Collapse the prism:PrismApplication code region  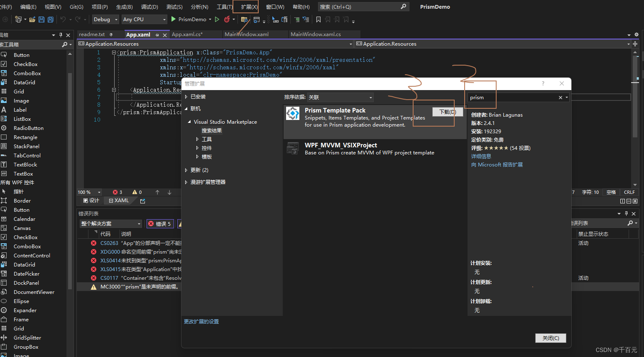click(113, 52)
